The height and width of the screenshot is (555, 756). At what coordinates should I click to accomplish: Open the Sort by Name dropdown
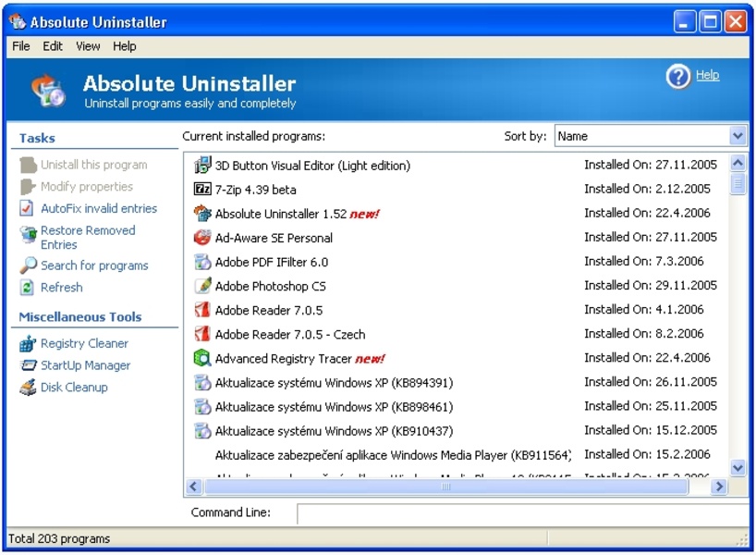tap(738, 136)
